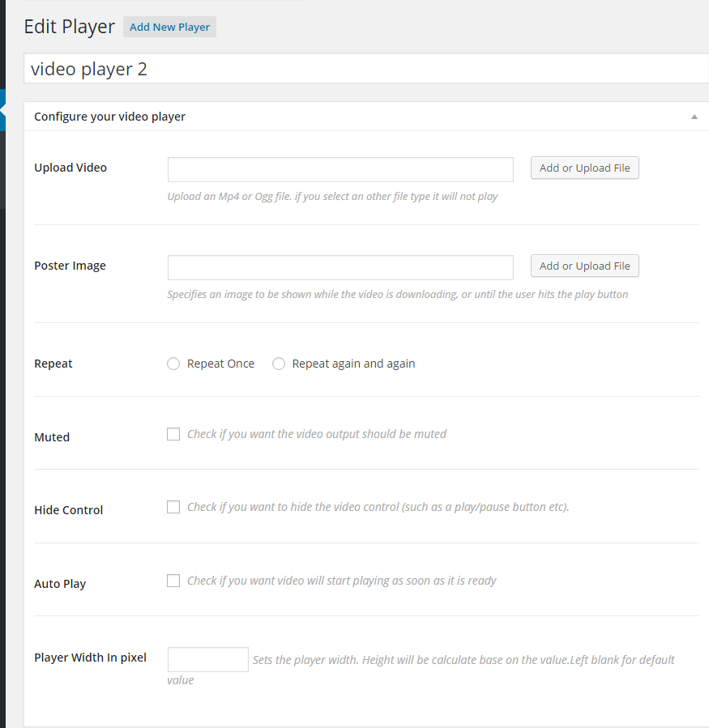
Task: Click the Configure your video player heading
Action: tap(109, 117)
